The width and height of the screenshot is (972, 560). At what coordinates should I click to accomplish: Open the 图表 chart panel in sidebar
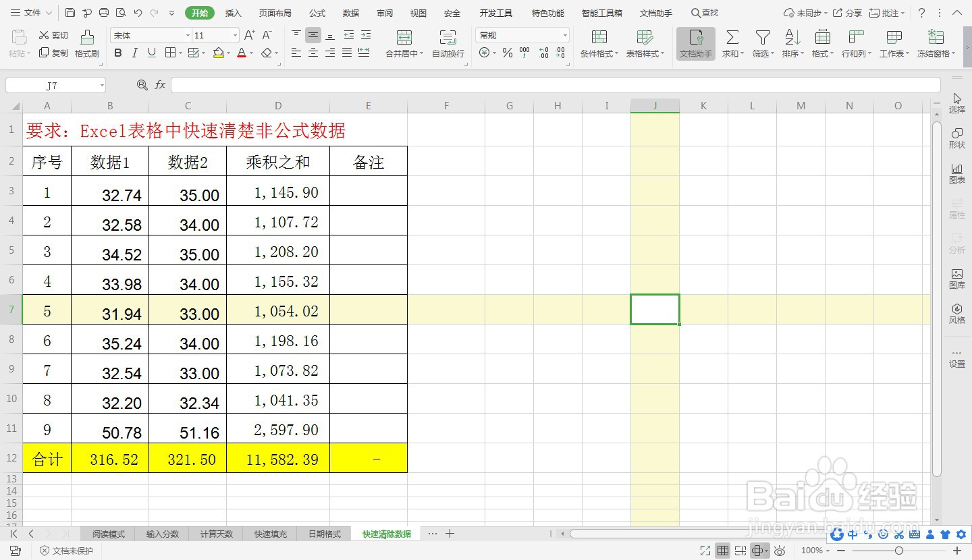click(956, 174)
